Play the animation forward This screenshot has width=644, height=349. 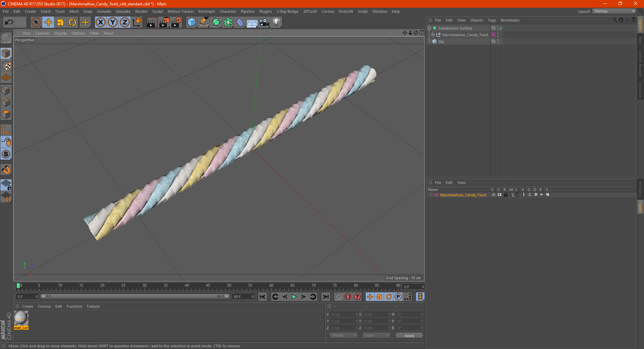pyautogui.click(x=294, y=297)
